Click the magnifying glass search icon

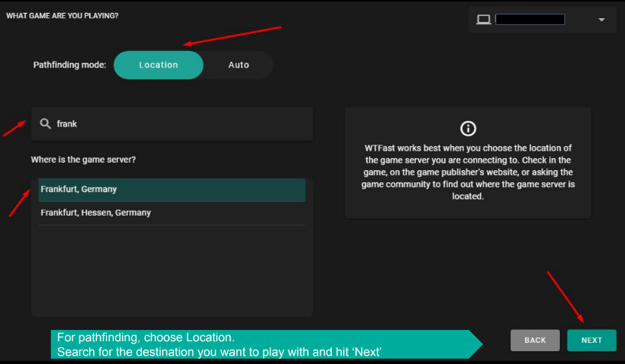(45, 123)
